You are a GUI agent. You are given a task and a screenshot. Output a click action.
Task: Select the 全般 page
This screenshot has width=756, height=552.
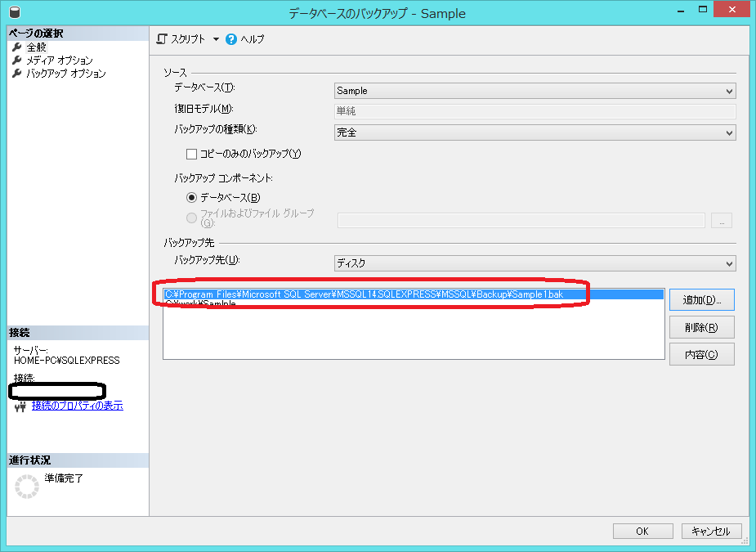37,47
